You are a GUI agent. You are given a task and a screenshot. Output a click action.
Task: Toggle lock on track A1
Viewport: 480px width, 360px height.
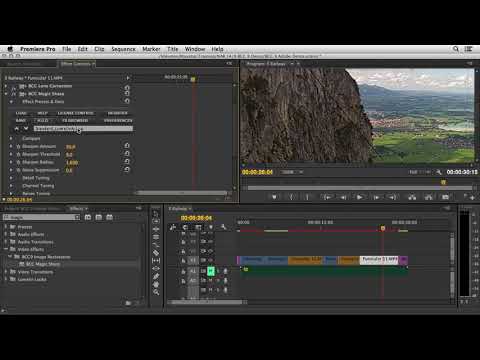[183, 272]
